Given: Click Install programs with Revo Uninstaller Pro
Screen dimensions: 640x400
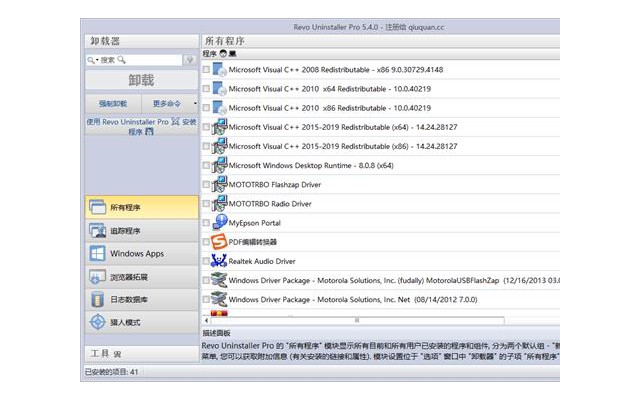Looking at the screenshot, I should 142,127.
